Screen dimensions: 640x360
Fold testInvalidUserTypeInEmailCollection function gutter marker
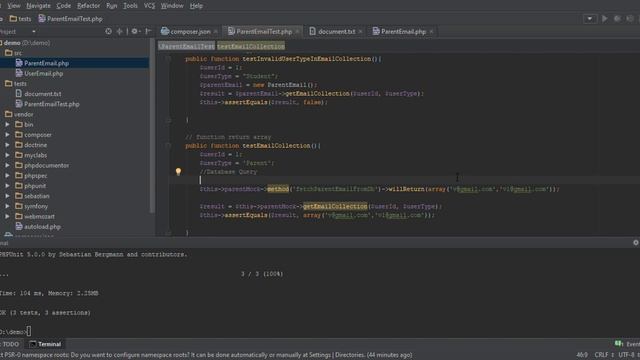[x=168, y=59]
